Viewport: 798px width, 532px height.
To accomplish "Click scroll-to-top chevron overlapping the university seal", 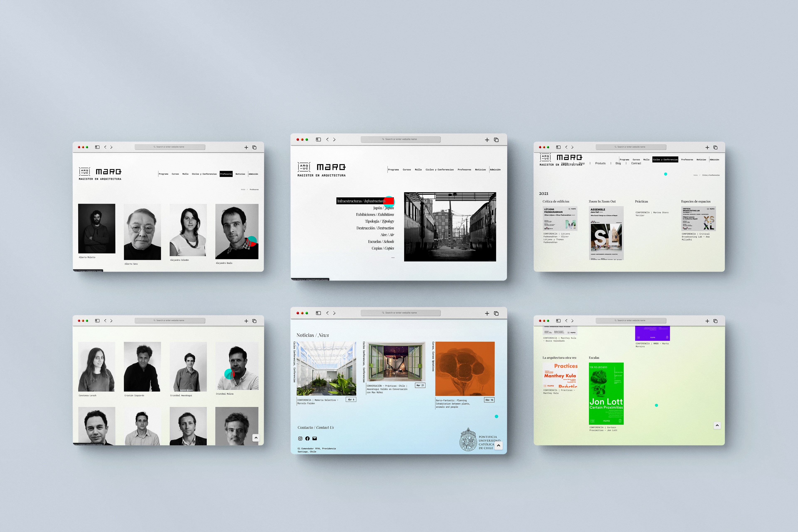I will pos(498,446).
